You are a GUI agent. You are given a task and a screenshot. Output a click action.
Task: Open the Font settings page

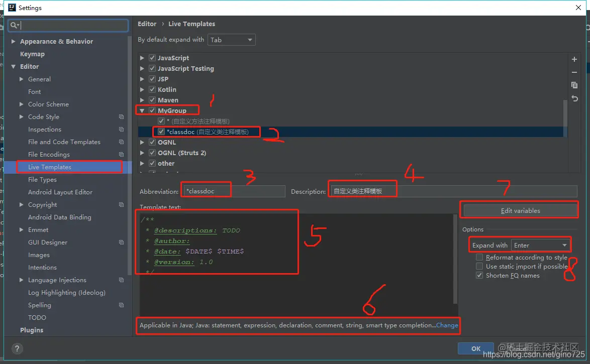(34, 92)
